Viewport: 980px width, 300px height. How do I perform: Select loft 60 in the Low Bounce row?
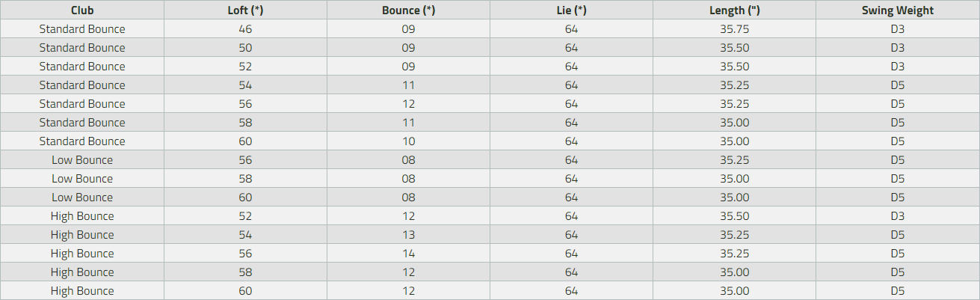tap(245, 198)
